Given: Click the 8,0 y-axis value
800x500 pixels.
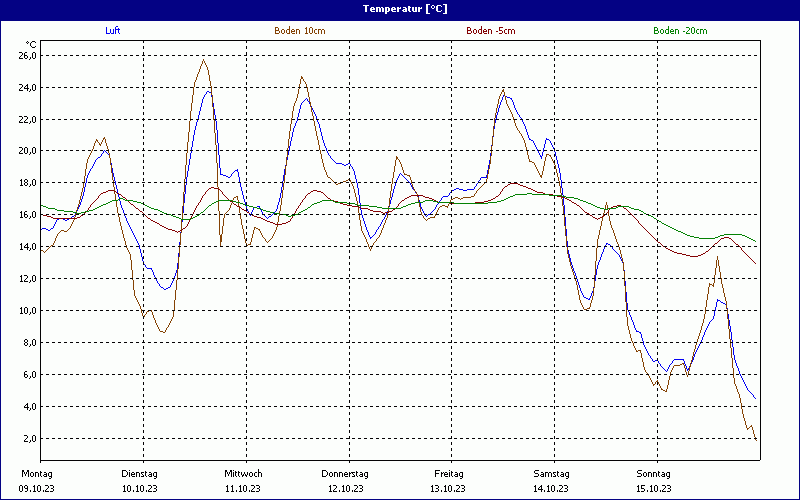Looking at the screenshot, I should pos(30,343).
